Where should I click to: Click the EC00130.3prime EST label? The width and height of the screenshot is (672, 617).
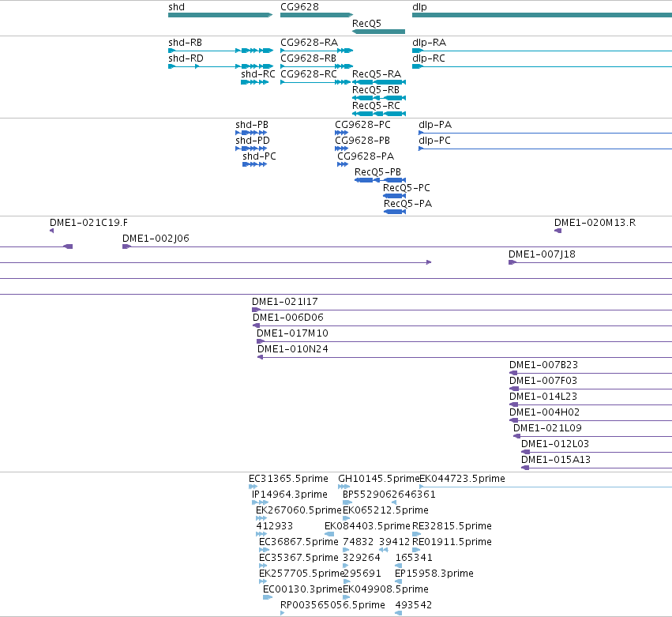(302, 590)
